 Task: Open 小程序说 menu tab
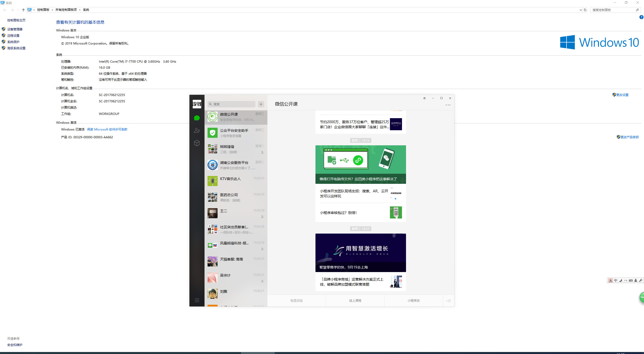coord(414,300)
